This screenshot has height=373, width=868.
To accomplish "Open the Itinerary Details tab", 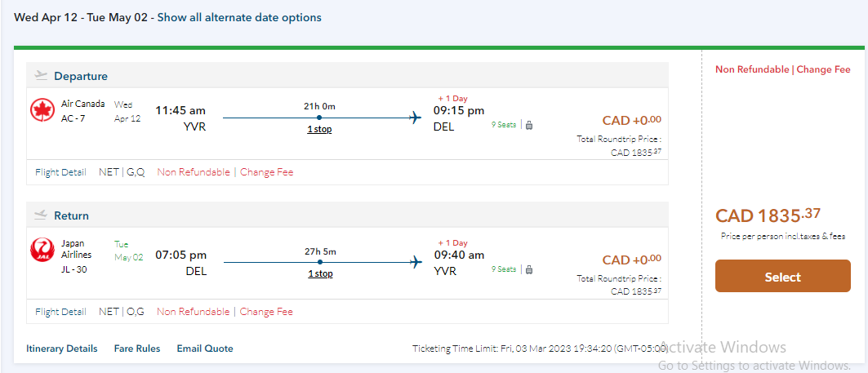I will [x=62, y=349].
